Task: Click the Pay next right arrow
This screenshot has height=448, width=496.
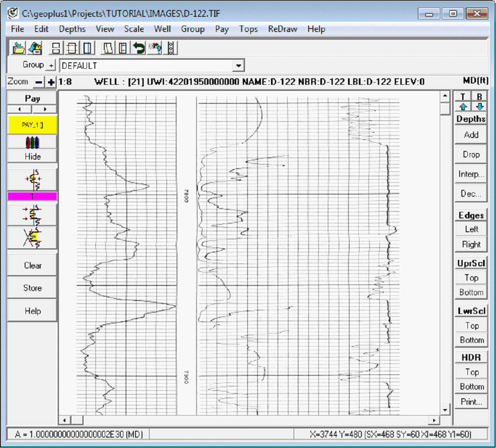Action: pos(45,109)
